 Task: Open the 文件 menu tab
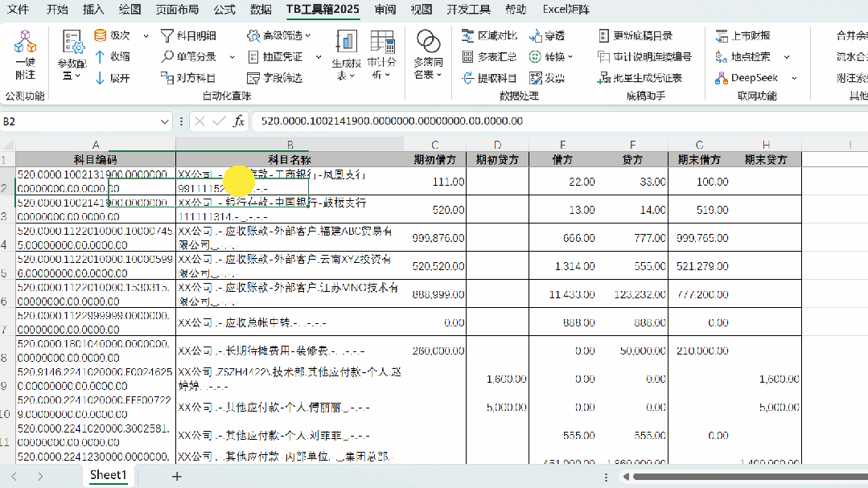point(18,10)
